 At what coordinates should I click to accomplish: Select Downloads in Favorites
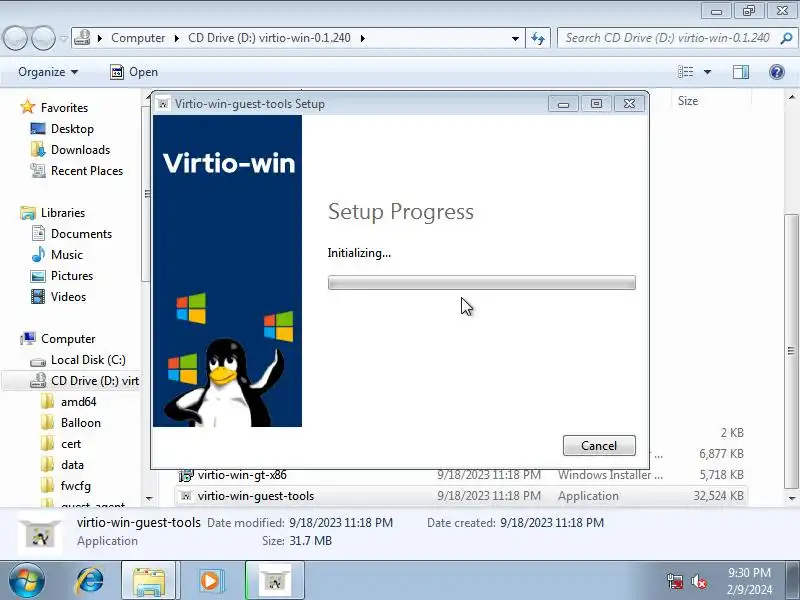[80, 149]
